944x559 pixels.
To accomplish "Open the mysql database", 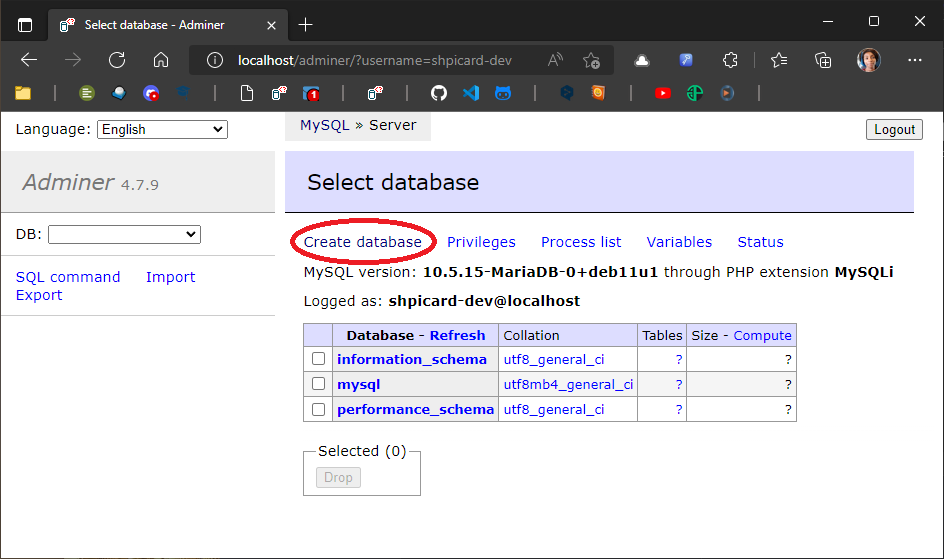I will [x=358, y=385].
